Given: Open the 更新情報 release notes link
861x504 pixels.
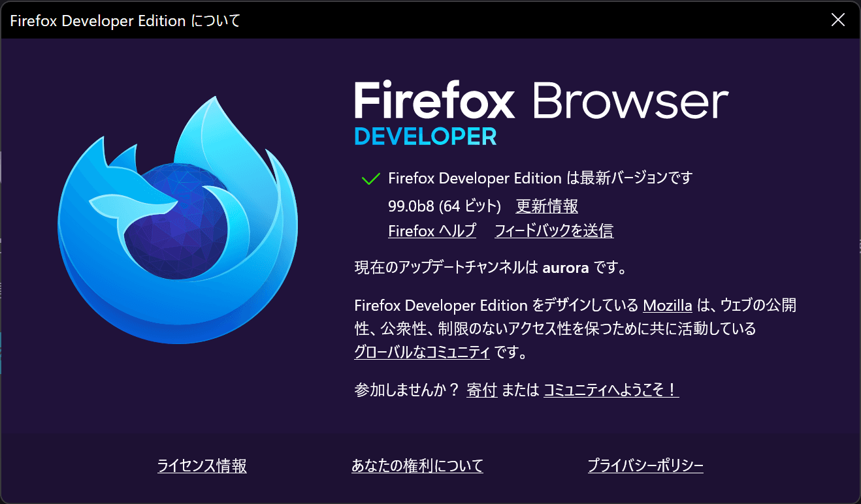Looking at the screenshot, I should coord(547,206).
